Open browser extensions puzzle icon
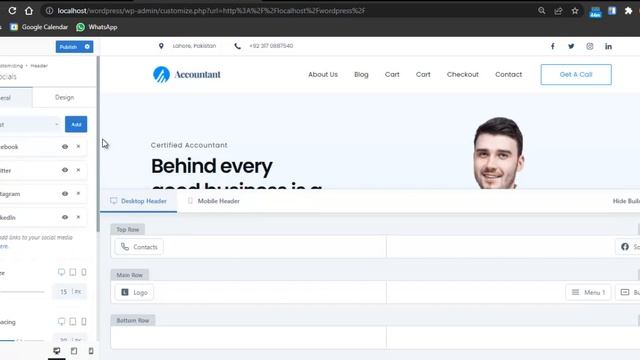 click(628, 11)
